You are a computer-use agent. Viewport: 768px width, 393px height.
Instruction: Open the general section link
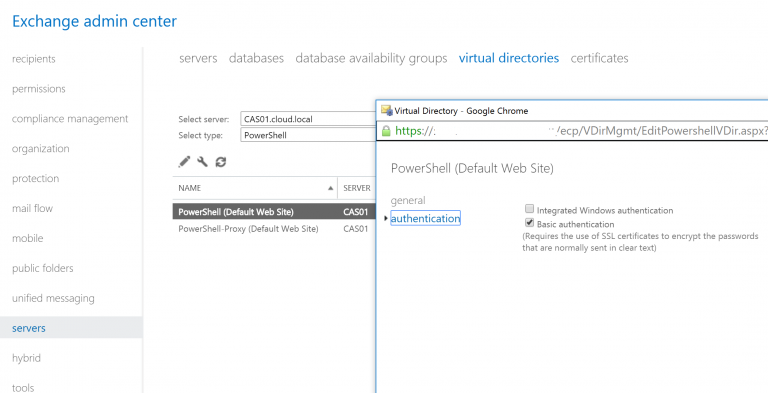pos(408,200)
